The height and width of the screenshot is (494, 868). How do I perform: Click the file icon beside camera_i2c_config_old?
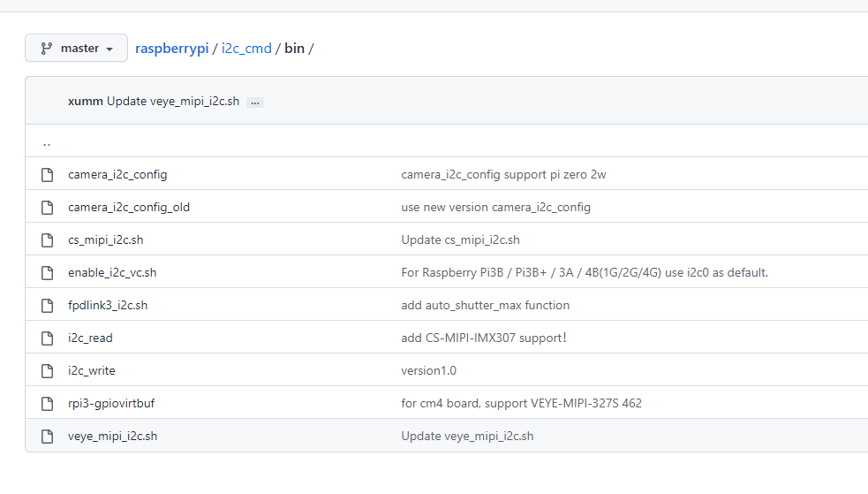point(48,208)
